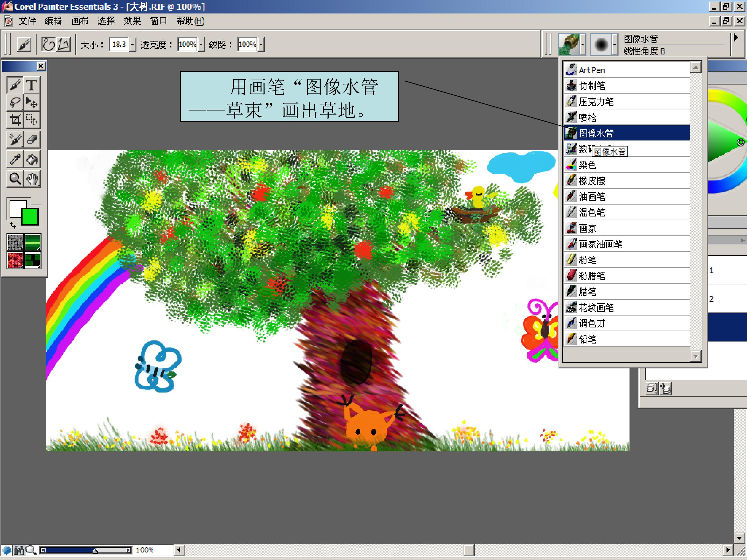
Task: Open the 画布 menu
Action: click(x=80, y=21)
